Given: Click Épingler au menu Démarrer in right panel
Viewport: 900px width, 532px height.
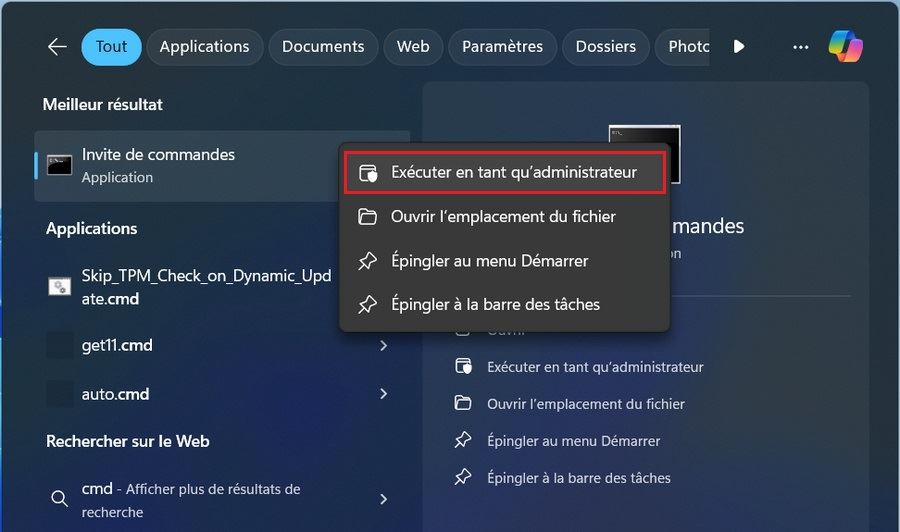Looking at the screenshot, I should (x=573, y=440).
